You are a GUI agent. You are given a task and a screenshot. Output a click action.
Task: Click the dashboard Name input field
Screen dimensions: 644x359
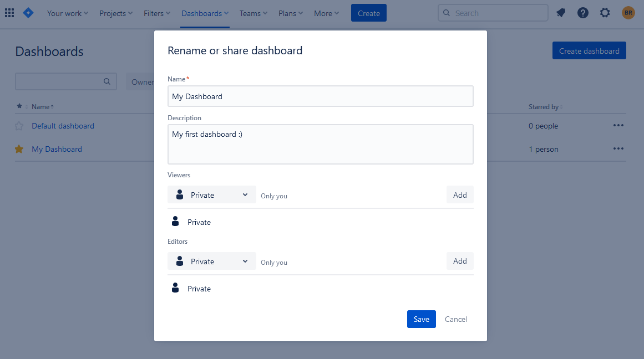click(321, 96)
